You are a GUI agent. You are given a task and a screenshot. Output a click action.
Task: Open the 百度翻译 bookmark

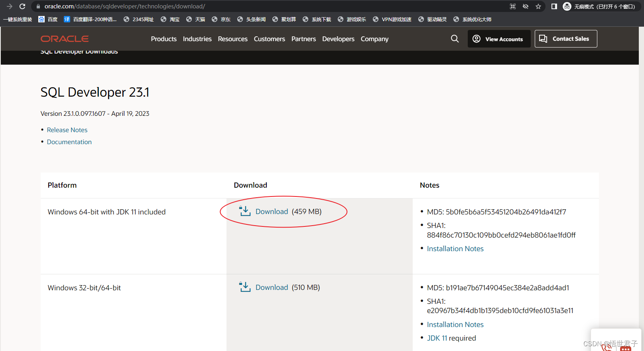(x=90, y=19)
